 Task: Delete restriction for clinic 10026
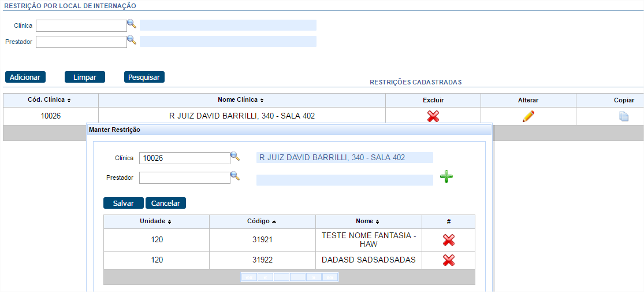tap(433, 116)
